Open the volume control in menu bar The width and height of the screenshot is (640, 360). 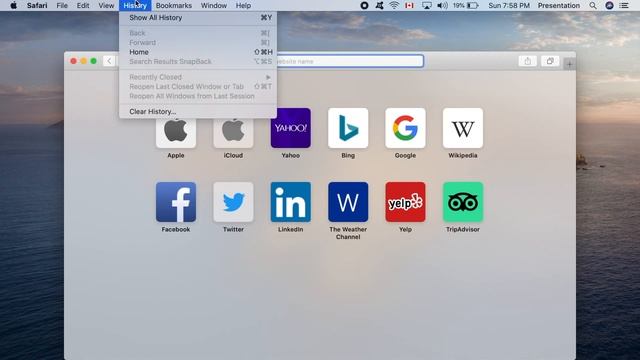click(442, 6)
